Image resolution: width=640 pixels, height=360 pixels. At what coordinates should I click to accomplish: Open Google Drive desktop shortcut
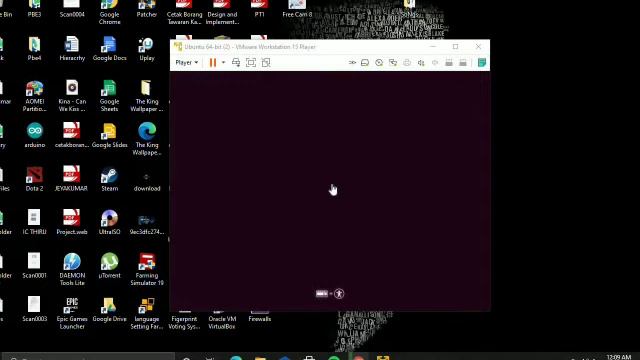(109, 310)
